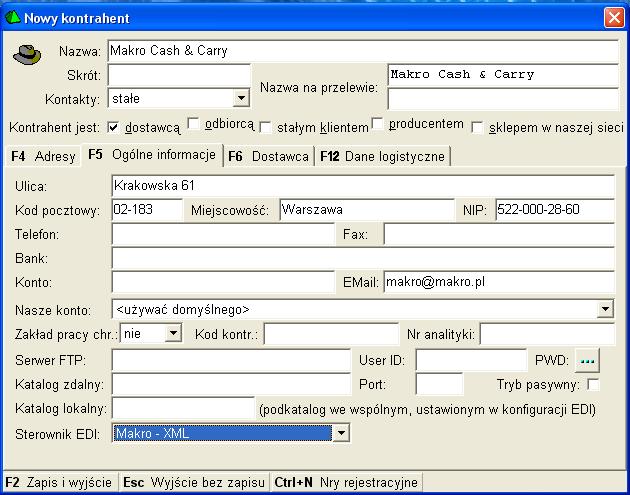Open the Sterownik EDI dropdown arrow
630x495 pixels.
click(x=341, y=433)
